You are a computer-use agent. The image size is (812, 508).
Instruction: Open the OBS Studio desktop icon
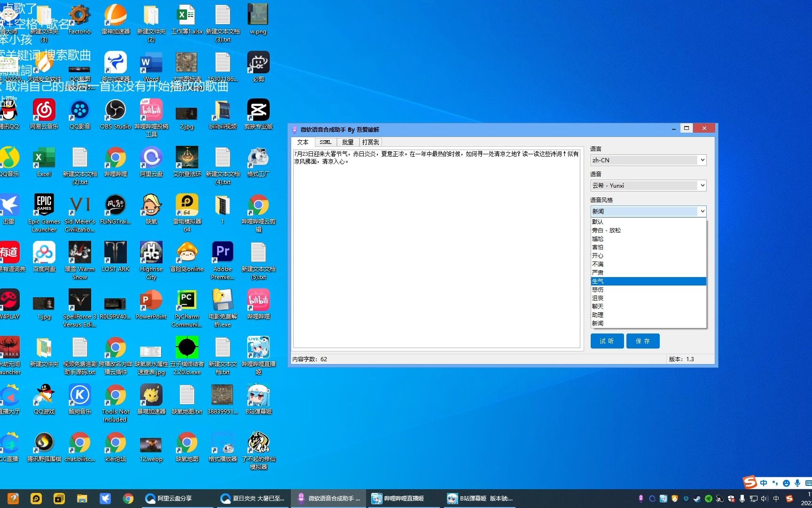tap(116, 114)
